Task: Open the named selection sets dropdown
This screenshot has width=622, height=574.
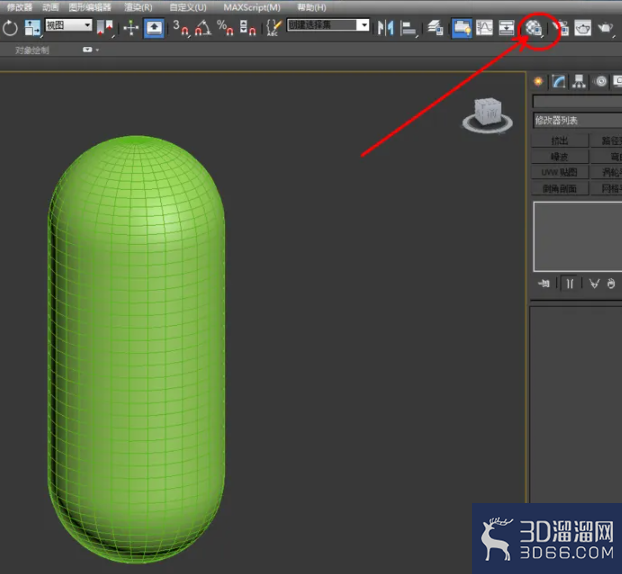Action: (x=328, y=25)
